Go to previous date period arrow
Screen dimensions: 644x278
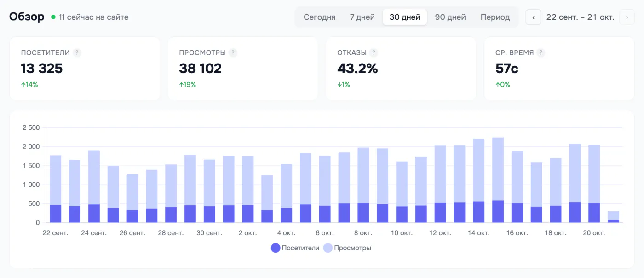coord(533,17)
